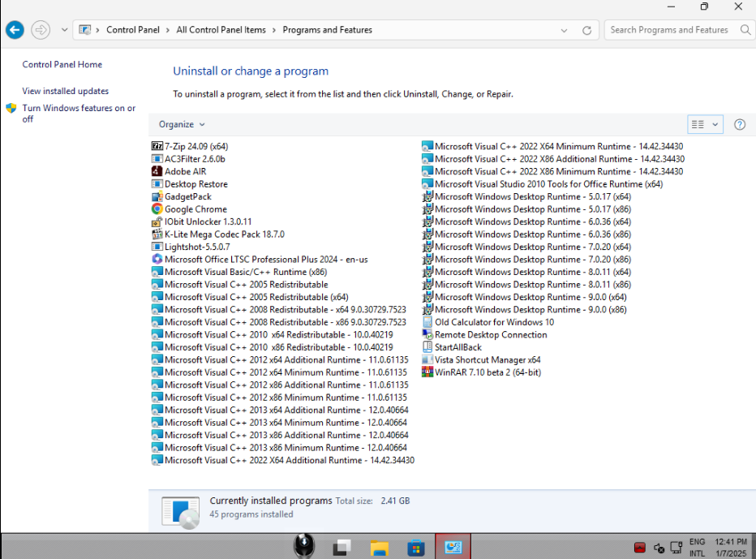Click the search magnifier icon
Screen dimensions: 756x559
[745, 30]
